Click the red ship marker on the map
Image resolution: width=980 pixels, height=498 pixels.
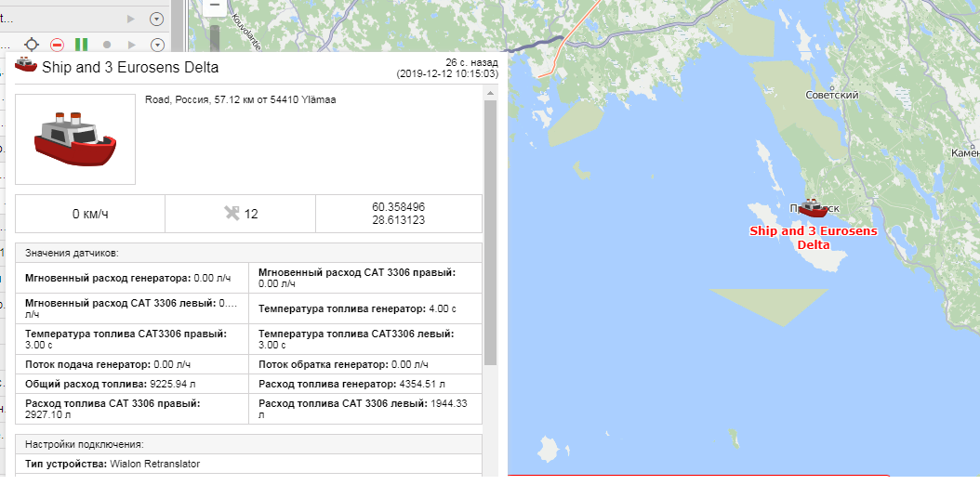[813, 208]
